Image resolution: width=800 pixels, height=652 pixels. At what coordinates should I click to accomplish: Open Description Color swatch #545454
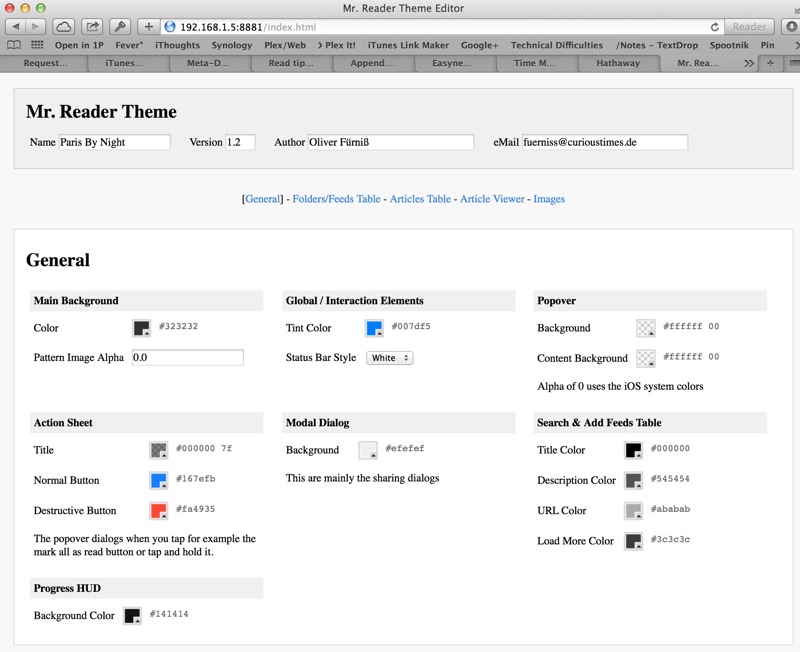click(x=634, y=480)
